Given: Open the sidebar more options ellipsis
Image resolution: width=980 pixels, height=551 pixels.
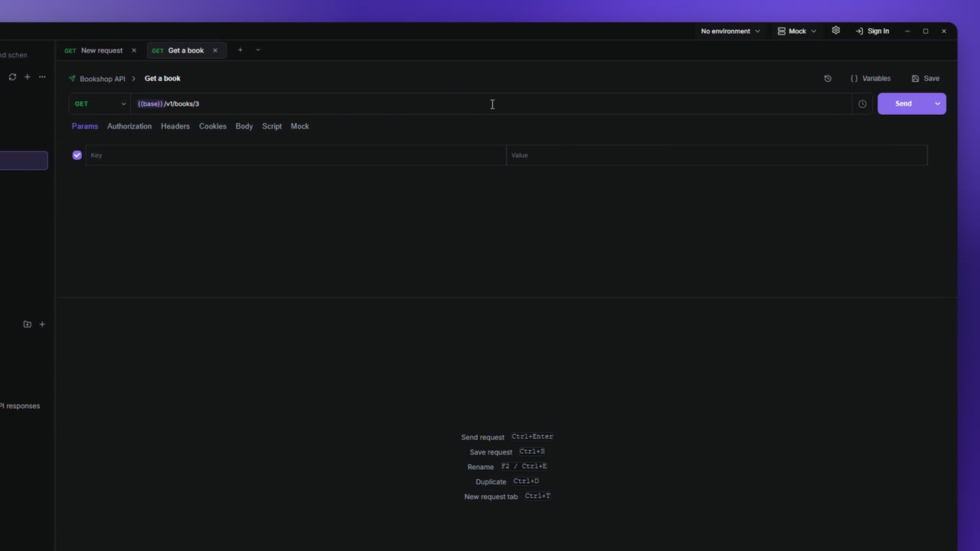Looking at the screenshot, I should click(42, 77).
